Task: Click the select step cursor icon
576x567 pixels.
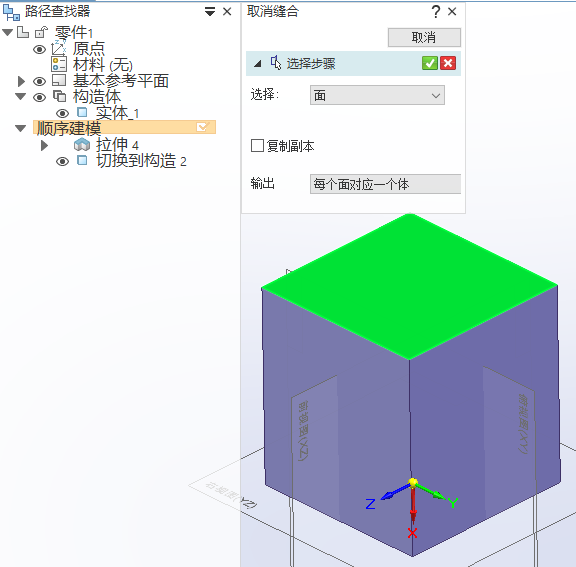Action: tap(276, 63)
